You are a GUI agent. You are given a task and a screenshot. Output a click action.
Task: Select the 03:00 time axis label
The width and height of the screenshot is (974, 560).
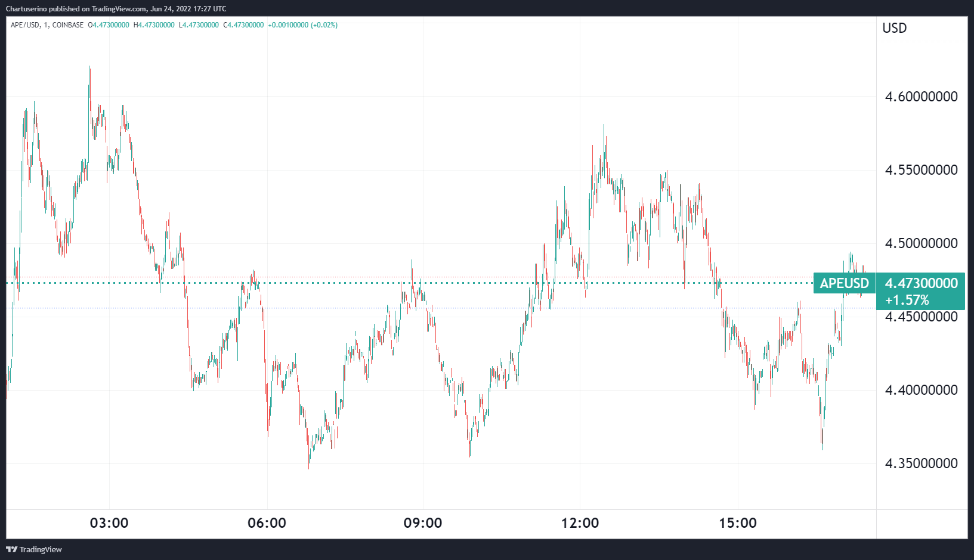[109, 523]
